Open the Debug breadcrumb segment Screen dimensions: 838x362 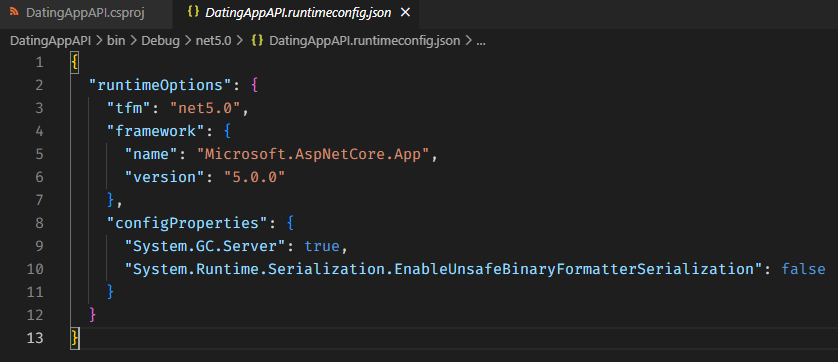tap(160, 41)
